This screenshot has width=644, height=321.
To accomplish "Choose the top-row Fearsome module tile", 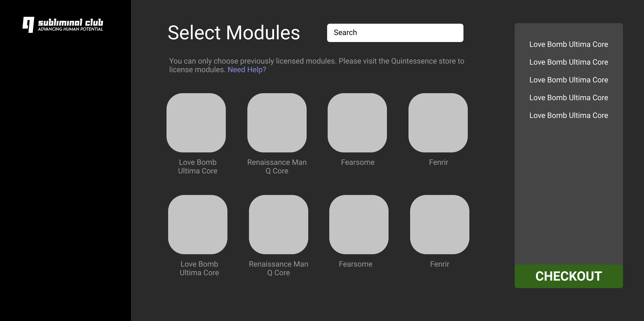I will (357, 123).
